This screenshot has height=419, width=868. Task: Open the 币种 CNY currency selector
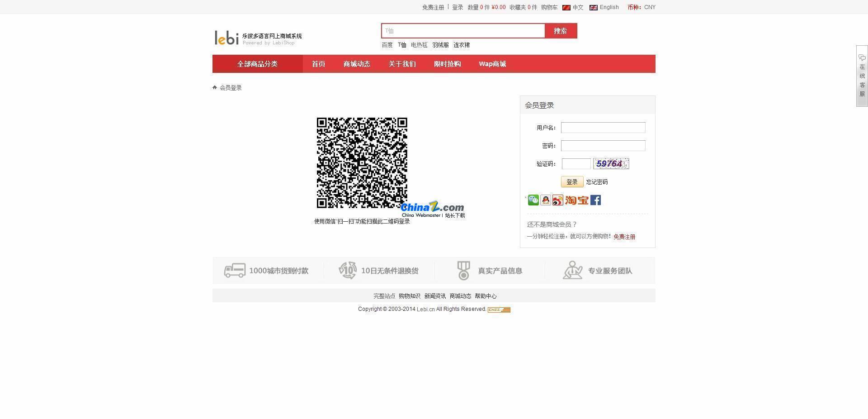(642, 7)
